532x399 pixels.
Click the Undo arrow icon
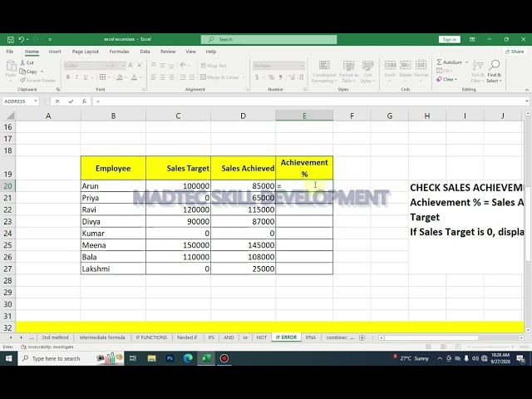[22, 39]
